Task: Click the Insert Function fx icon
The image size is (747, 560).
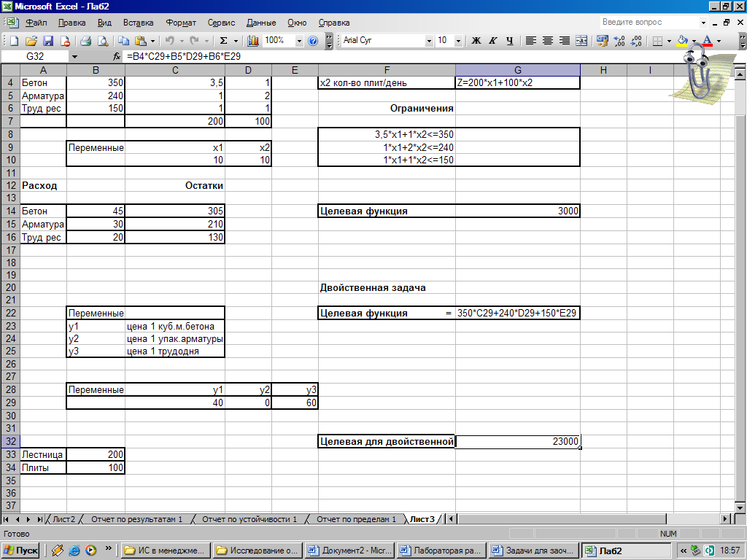Action: 117,57
